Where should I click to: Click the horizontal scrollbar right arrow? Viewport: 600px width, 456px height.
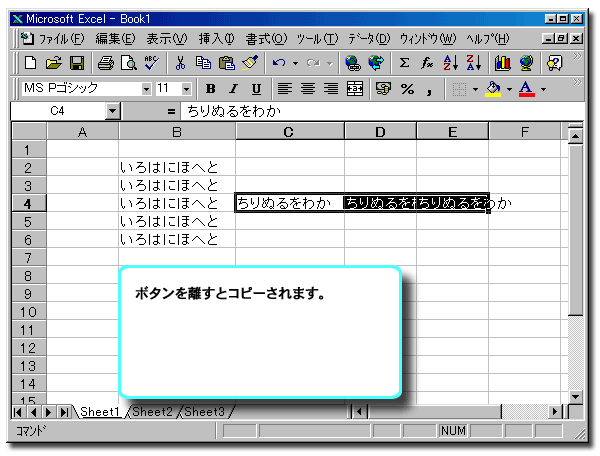554,412
